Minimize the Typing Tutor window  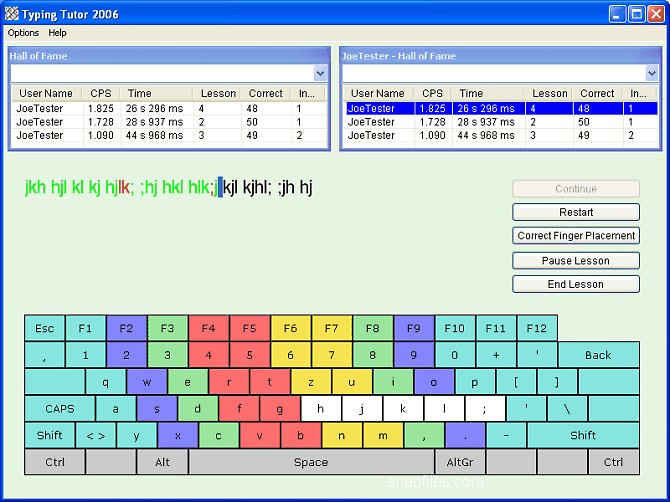pos(617,14)
